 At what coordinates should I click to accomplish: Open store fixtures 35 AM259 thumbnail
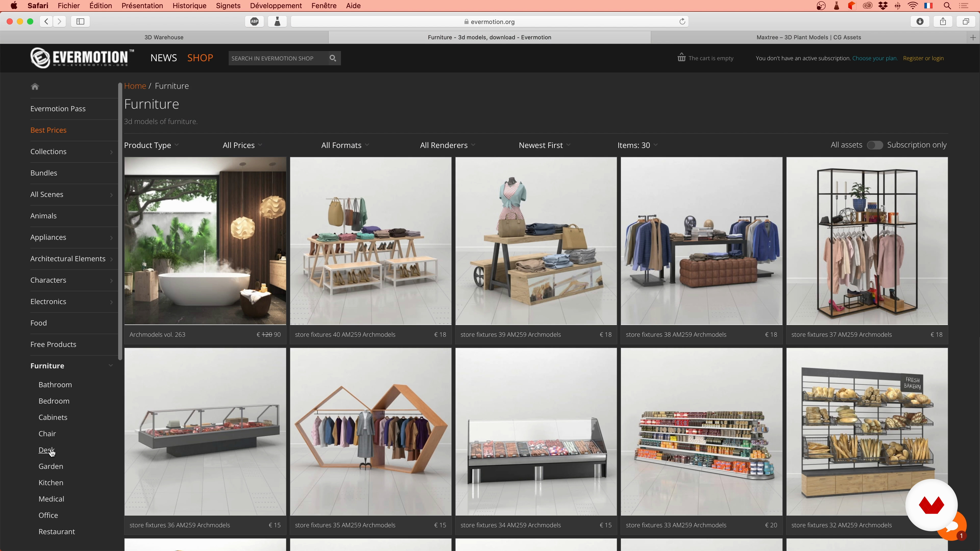click(371, 432)
